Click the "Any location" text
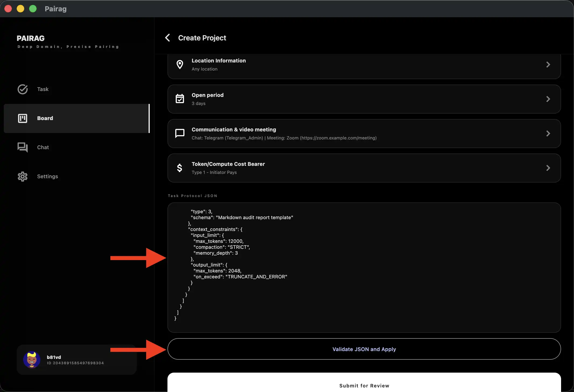 205,69
